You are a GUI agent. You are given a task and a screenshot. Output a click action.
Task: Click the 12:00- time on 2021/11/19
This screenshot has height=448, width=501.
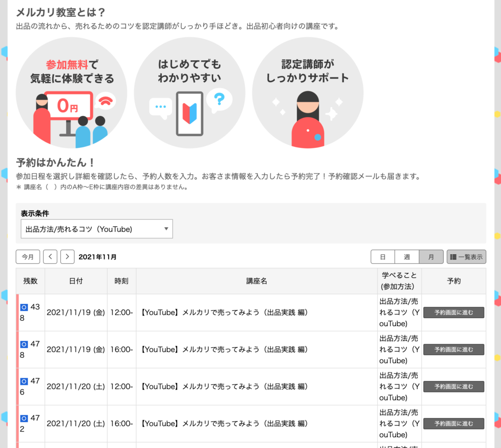tap(121, 312)
